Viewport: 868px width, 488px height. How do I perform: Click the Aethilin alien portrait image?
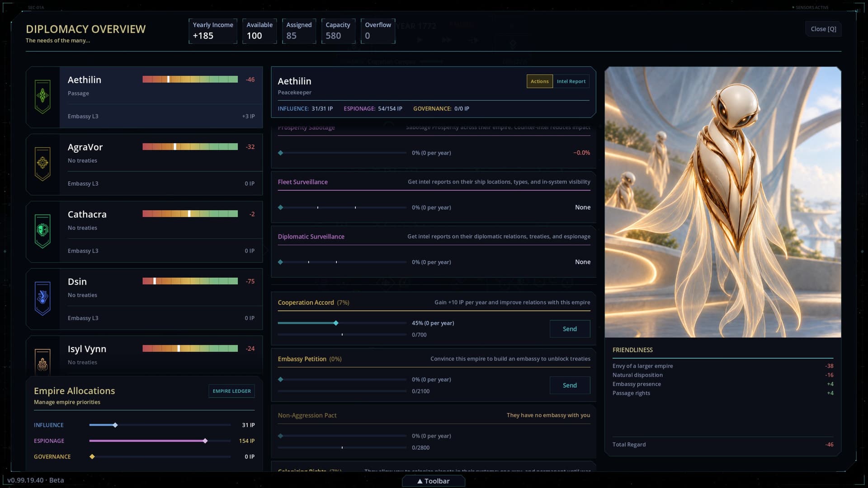(723, 202)
